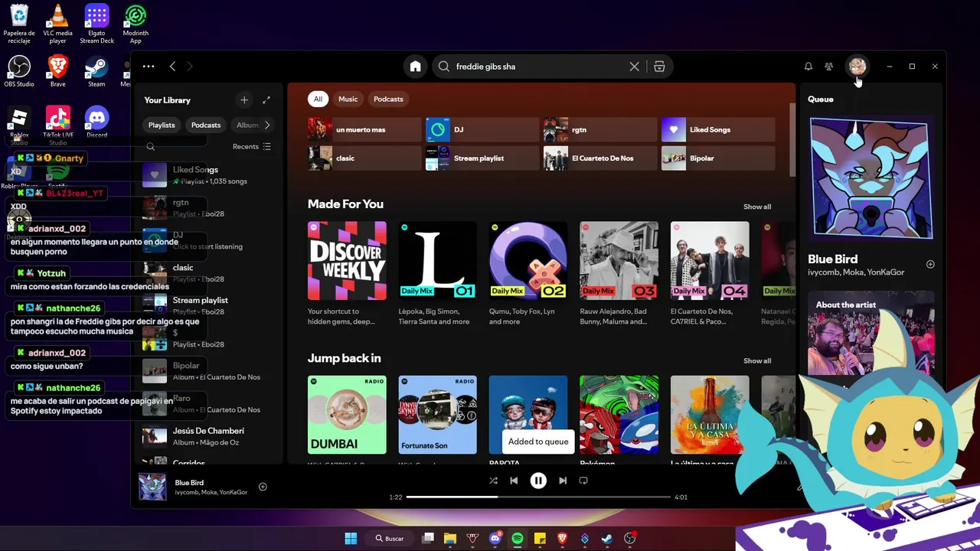The height and width of the screenshot is (551, 980).
Task: Toggle repeat mode
Action: pyautogui.click(x=583, y=481)
